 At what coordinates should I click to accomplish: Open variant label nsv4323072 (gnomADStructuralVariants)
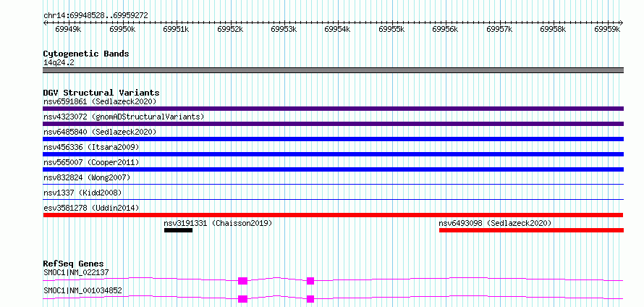[x=124, y=117]
